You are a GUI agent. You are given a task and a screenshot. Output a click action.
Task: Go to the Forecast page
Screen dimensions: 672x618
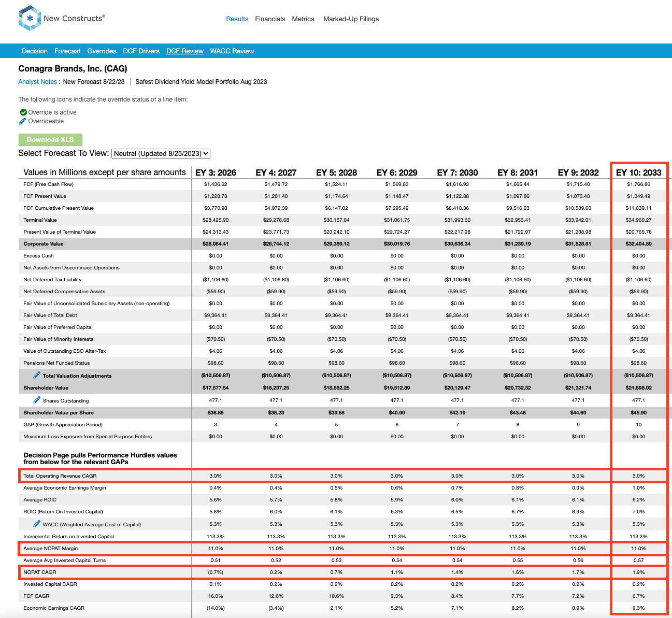[67, 51]
